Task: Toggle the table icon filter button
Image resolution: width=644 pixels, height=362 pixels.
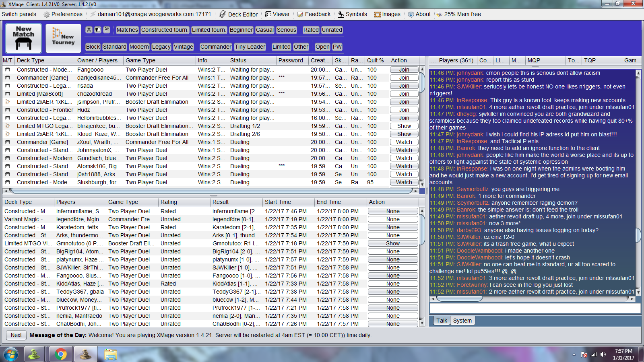Action: click(89, 30)
